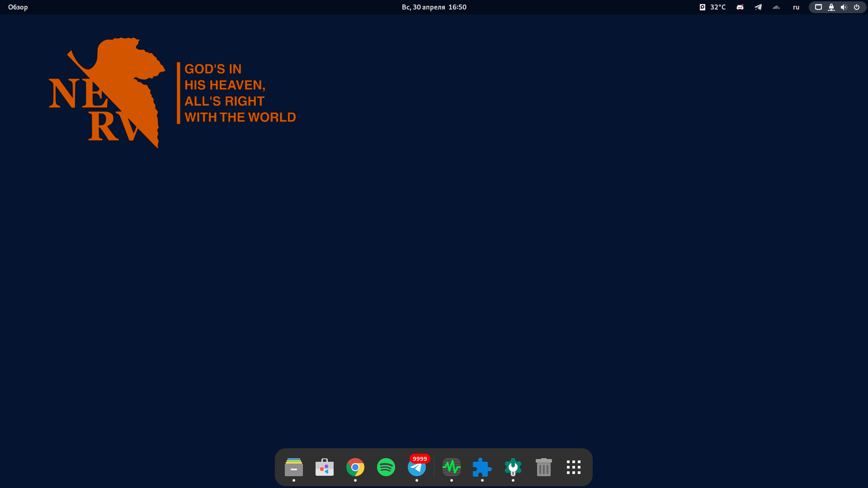The width and height of the screenshot is (868, 488).
Task: Open Google Chrome from the dock
Action: (355, 467)
